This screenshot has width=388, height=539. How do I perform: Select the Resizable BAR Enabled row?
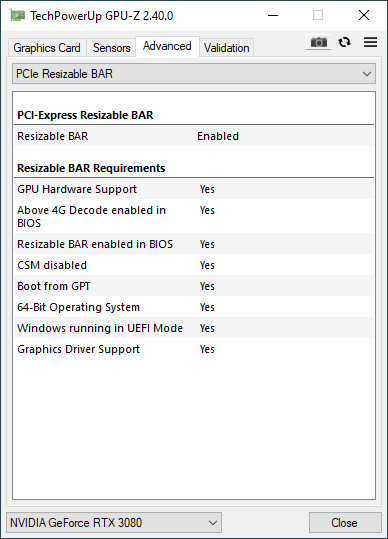click(194, 136)
